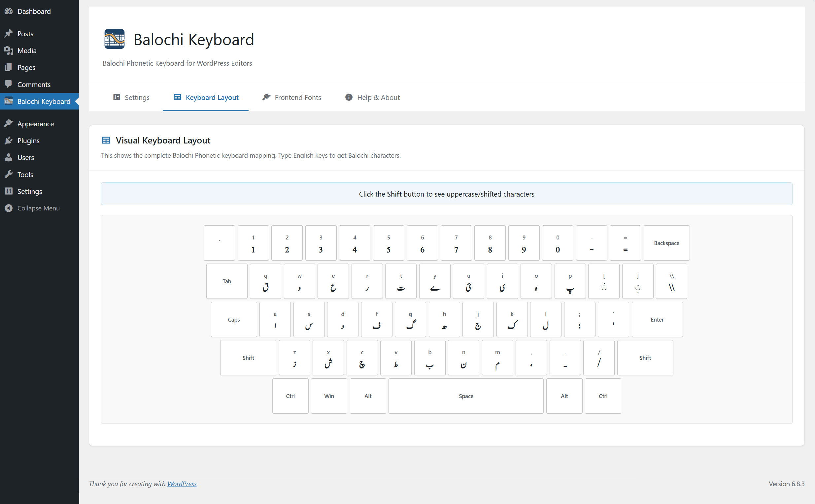Click the right Alt key
The image size is (815, 504).
pyautogui.click(x=564, y=396)
